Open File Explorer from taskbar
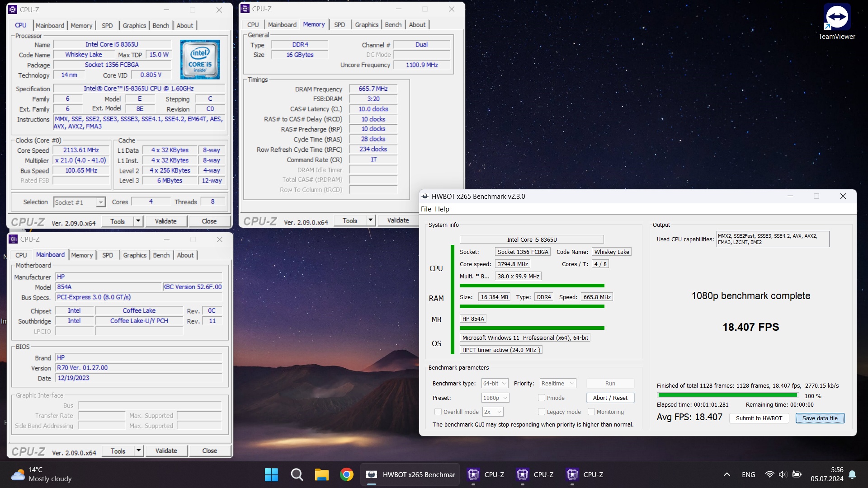 click(x=321, y=474)
